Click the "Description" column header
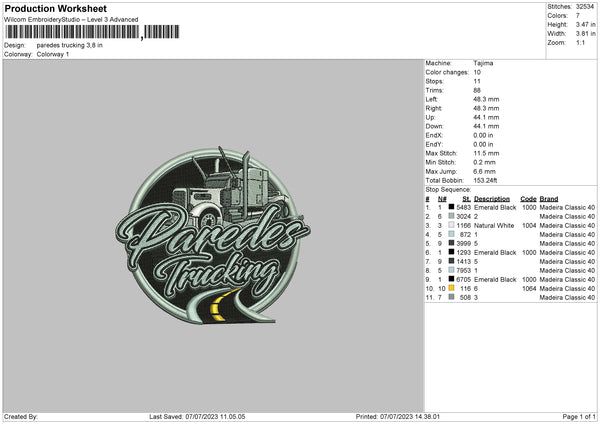The height and width of the screenshot is (424, 600). (492, 199)
